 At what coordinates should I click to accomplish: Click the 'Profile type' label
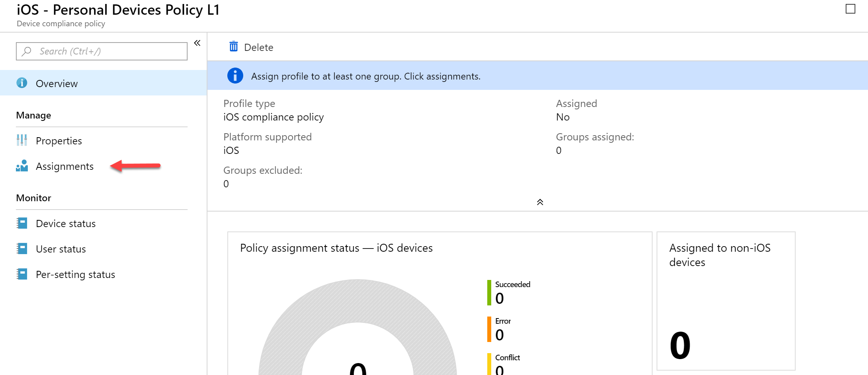coord(249,104)
